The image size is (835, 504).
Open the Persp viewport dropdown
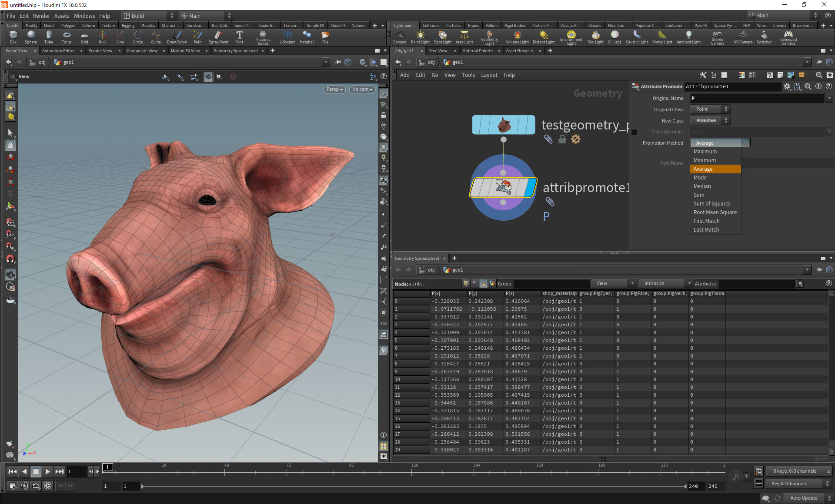point(334,90)
